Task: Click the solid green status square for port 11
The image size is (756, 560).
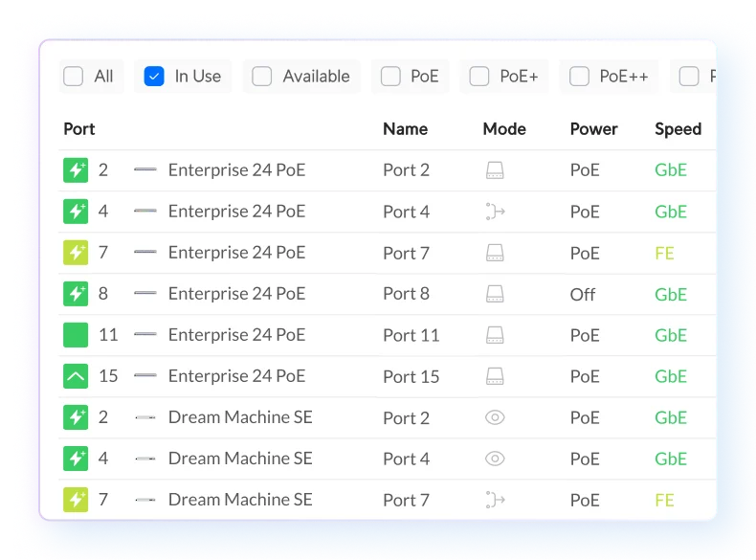Action: tap(76, 335)
